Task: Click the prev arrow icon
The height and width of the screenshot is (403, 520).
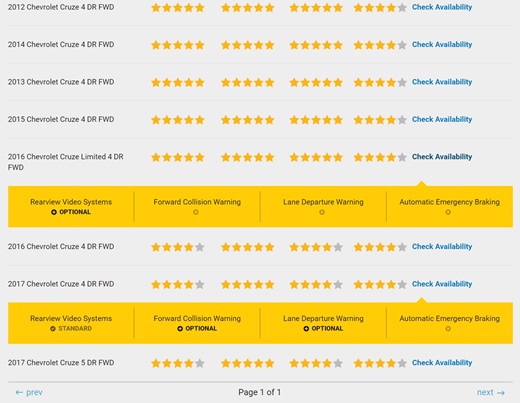Action: [19, 393]
